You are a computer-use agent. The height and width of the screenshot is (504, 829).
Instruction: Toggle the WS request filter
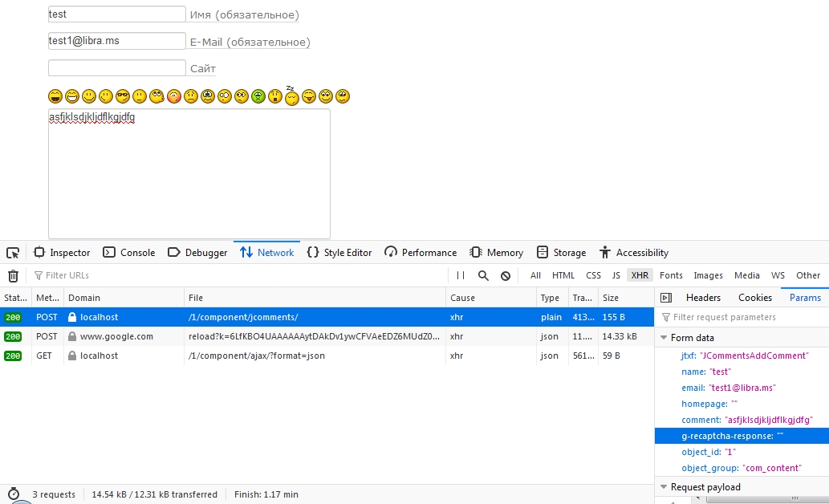(x=778, y=275)
